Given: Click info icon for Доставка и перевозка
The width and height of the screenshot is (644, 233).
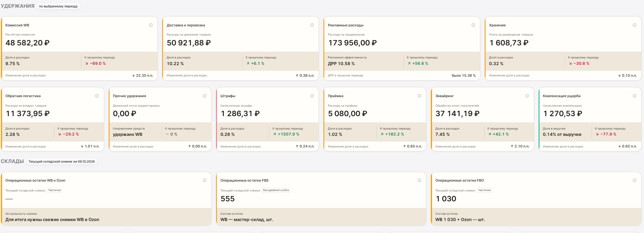Looking at the screenshot, I should (x=312, y=25).
